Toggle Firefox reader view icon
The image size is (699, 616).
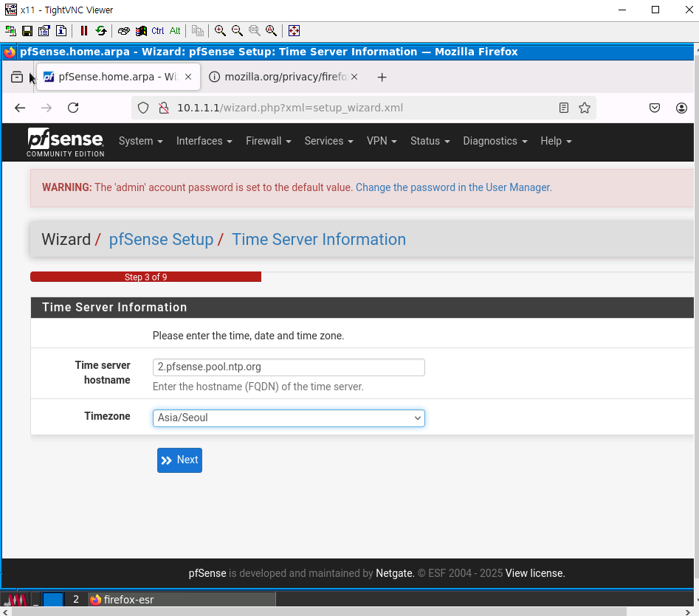tap(563, 108)
